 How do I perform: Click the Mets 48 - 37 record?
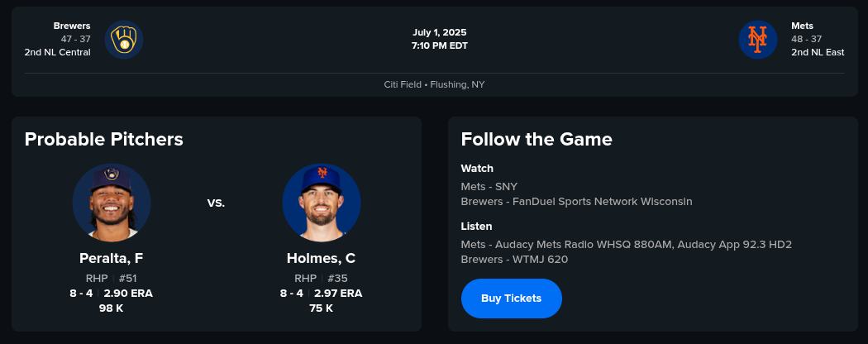(x=806, y=39)
